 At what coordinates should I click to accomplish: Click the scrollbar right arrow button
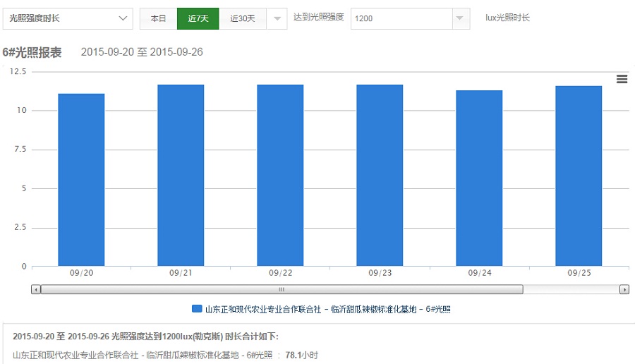(624, 289)
